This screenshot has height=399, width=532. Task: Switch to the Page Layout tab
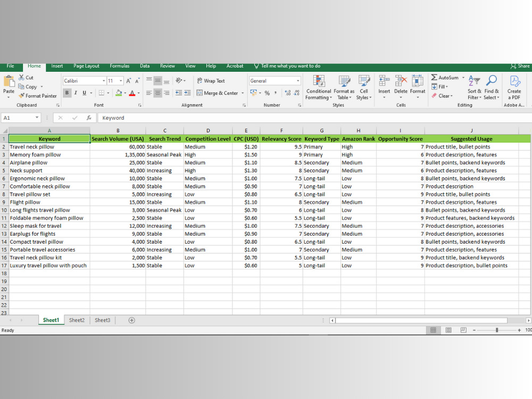(87, 66)
